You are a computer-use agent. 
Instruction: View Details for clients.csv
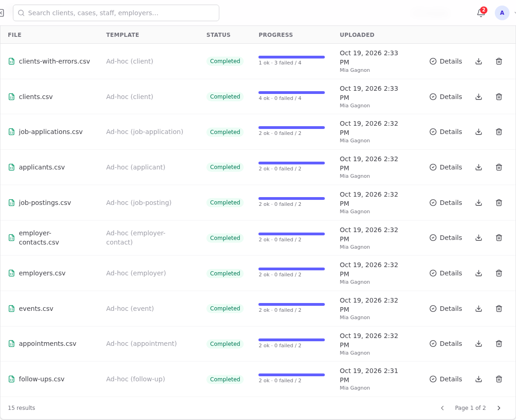coord(446,97)
